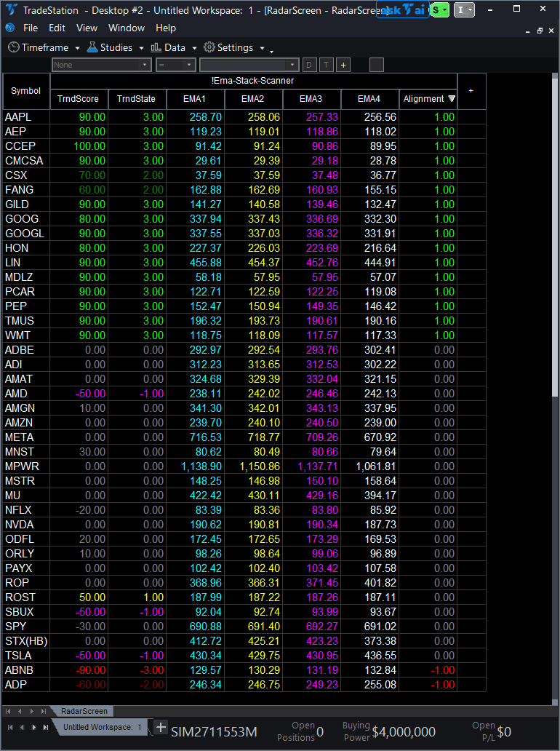The height and width of the screenshot is (751, 560).
Task: Open the Data dropdown arrow
Action: (x=194, y=48)
